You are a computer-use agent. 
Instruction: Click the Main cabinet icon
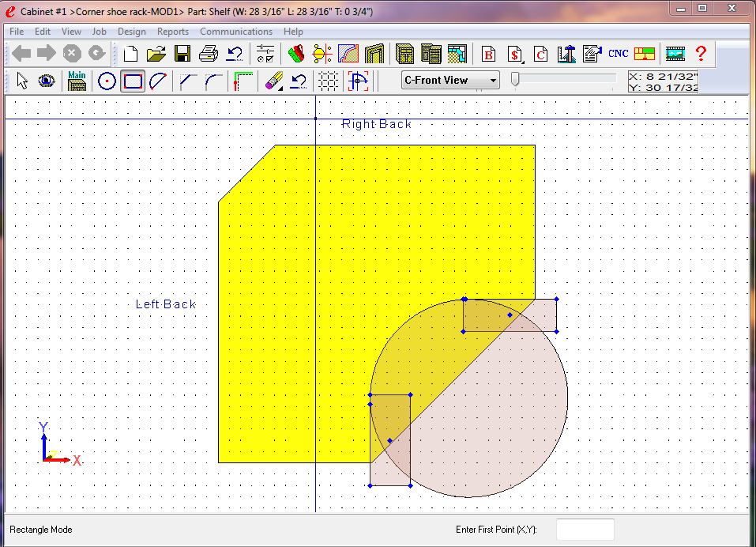77,81
